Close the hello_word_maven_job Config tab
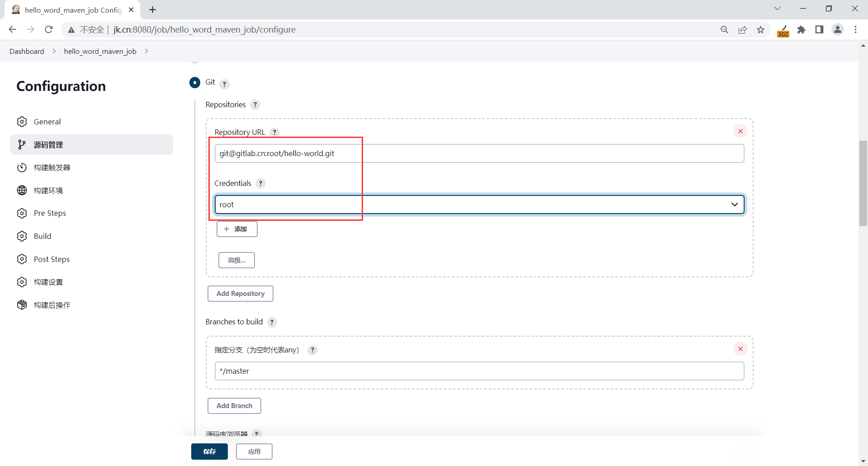The image size is (868, 466). 131,10
